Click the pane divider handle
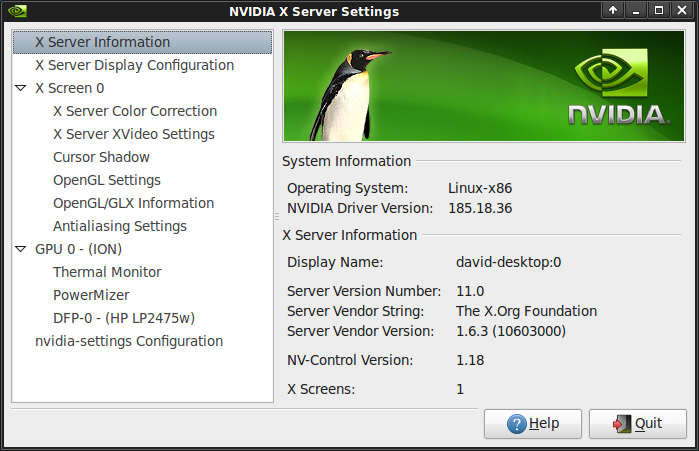 tap(277, 217)
